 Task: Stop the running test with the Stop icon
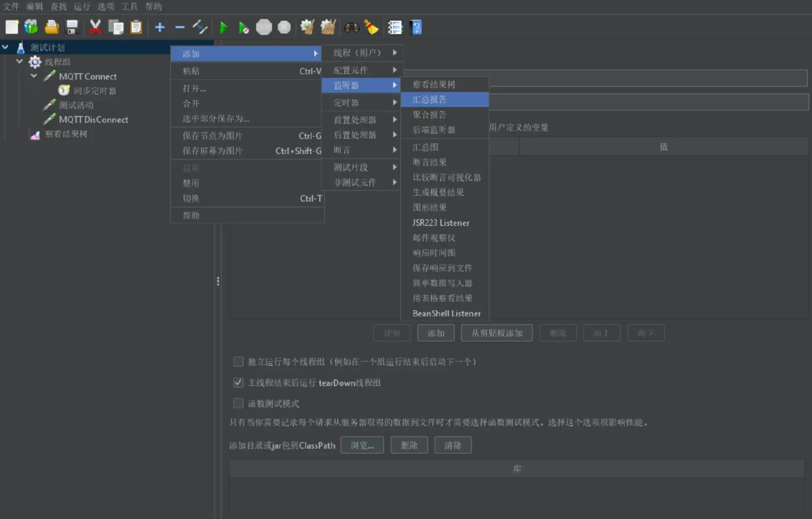264,27
